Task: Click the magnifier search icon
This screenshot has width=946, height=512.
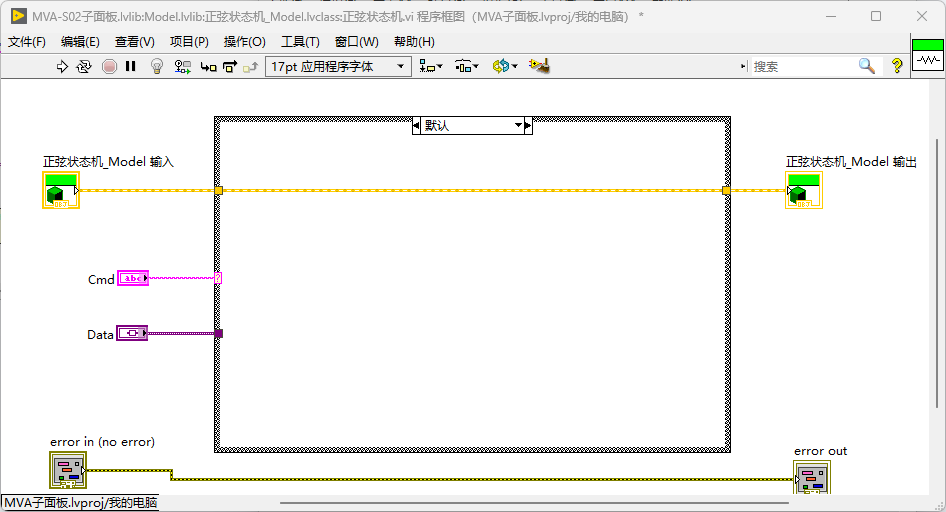Action: pyautogui.click(x=866, y=66)
